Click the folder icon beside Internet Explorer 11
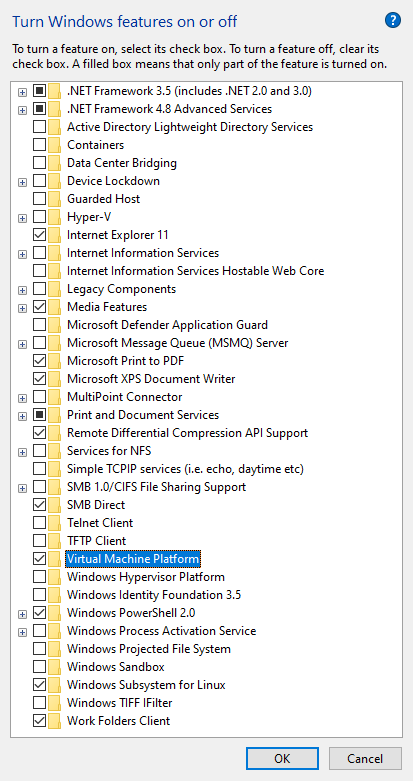The height and width of the screenshot is (781, 413). [55, 235]
